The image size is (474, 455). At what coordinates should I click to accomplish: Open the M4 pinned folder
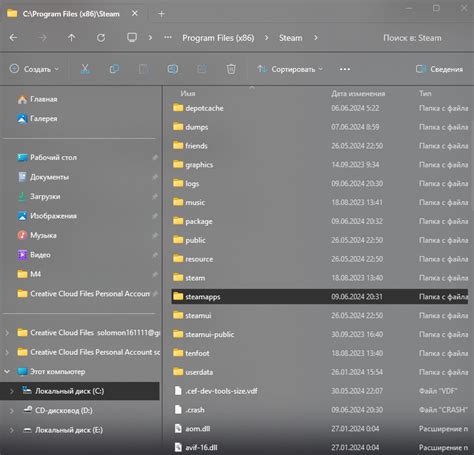(x=29, y=274)
